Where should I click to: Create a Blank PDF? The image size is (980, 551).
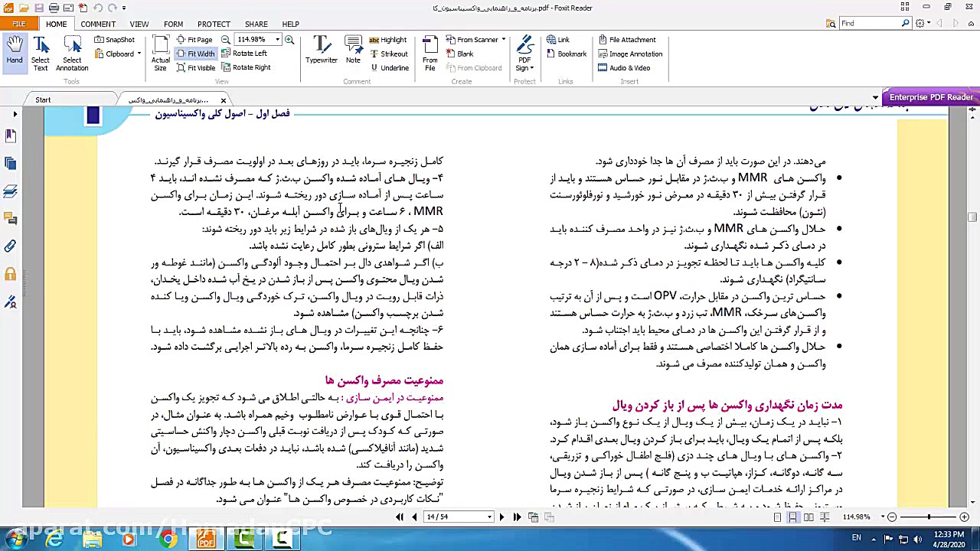(x=459, y=54)
